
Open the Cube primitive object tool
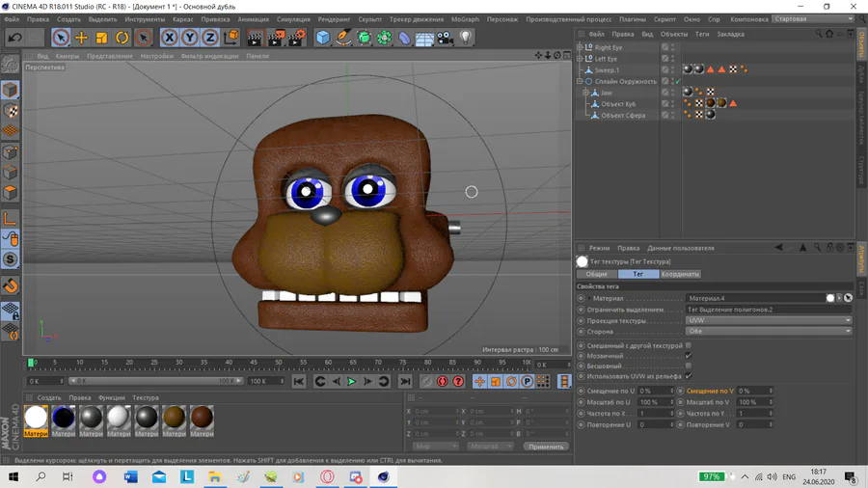point(323,38)
